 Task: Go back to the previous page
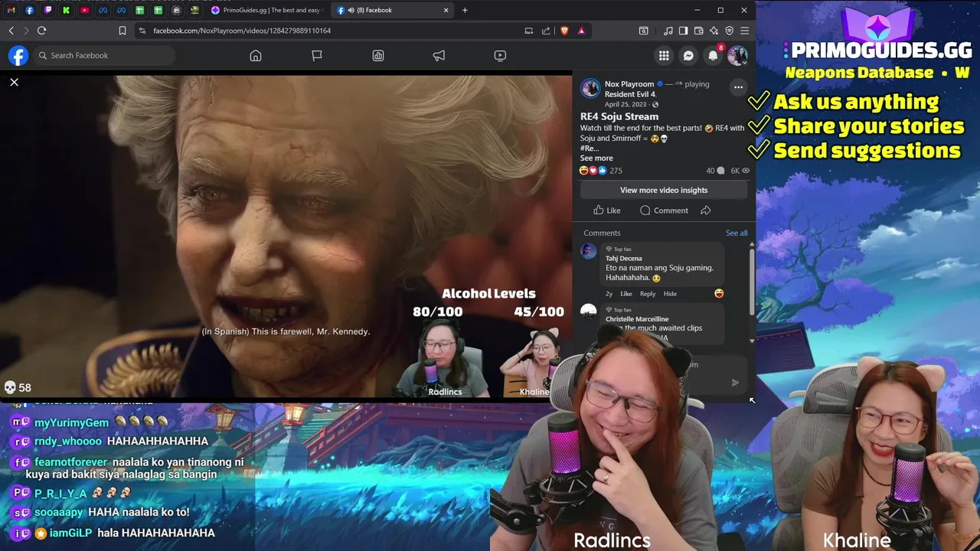coord(11,31)
